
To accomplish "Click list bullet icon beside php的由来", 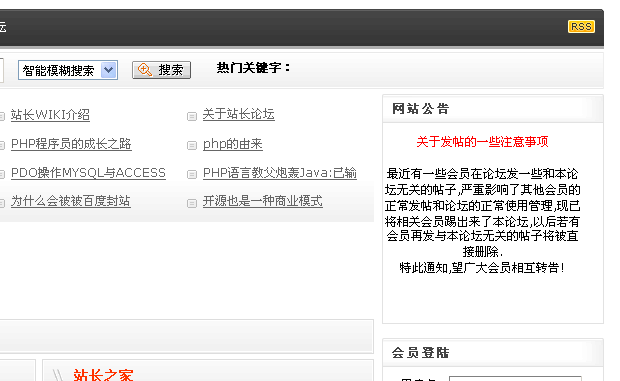I will [x=192, y=145].
